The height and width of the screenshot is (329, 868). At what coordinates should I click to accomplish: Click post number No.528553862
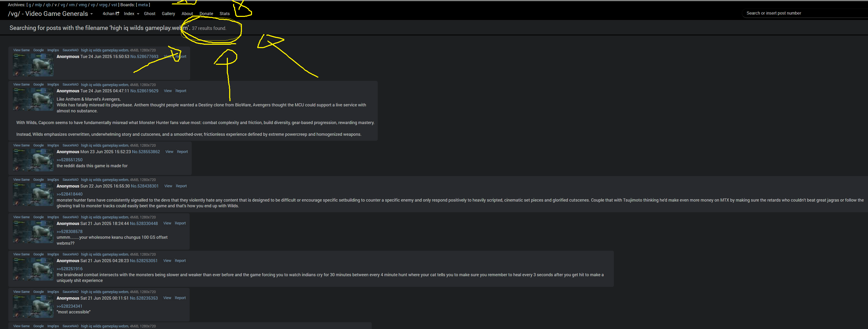[x=146, y=152]
